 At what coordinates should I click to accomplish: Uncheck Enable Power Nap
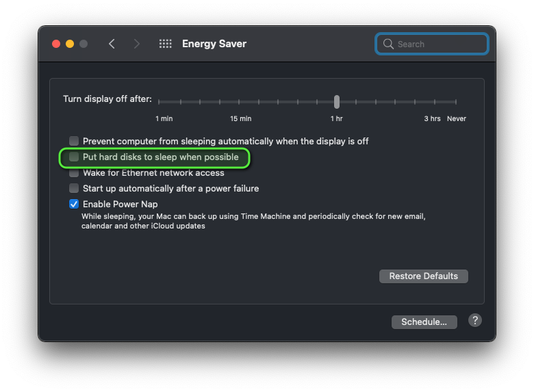click(x=74, y=204)
